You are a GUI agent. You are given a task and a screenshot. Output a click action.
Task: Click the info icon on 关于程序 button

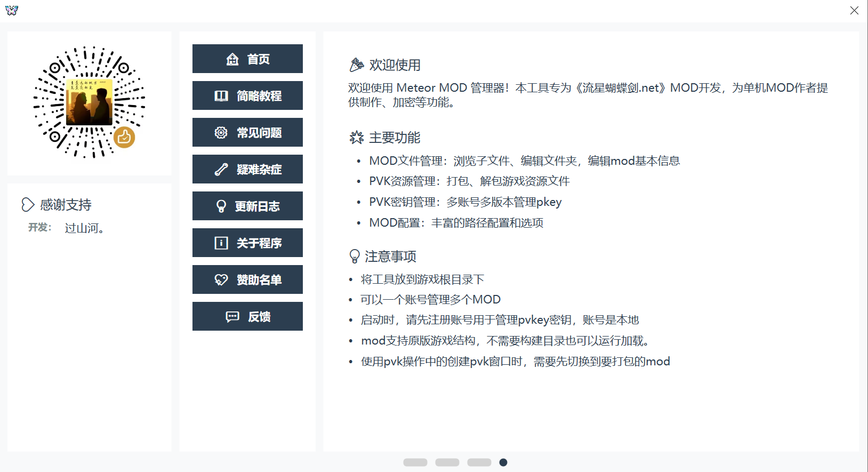(221, 243)
